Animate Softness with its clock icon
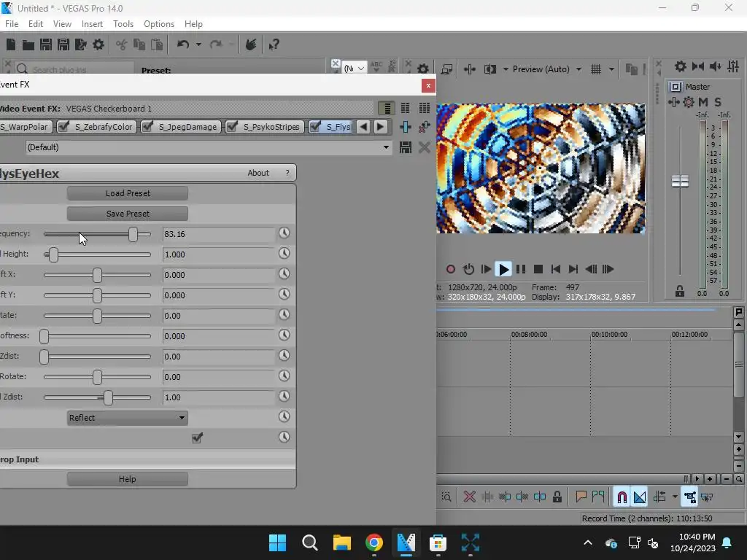This screenshot has height=560, width=747. click(x=284, y=335)
